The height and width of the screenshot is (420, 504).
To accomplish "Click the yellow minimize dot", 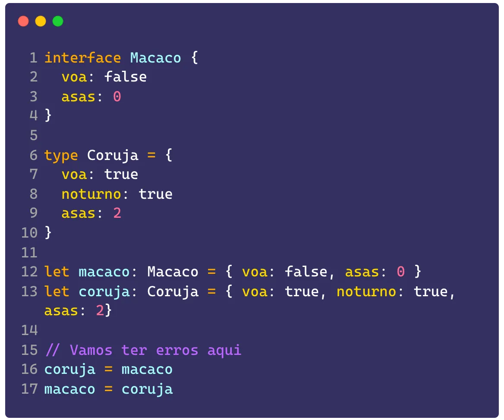I will (x=41, y=21).
